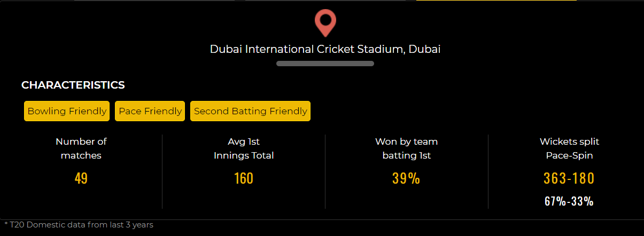Select the 160 average innings value
This screenshot has height=236, width=644.
click(244, 178)
